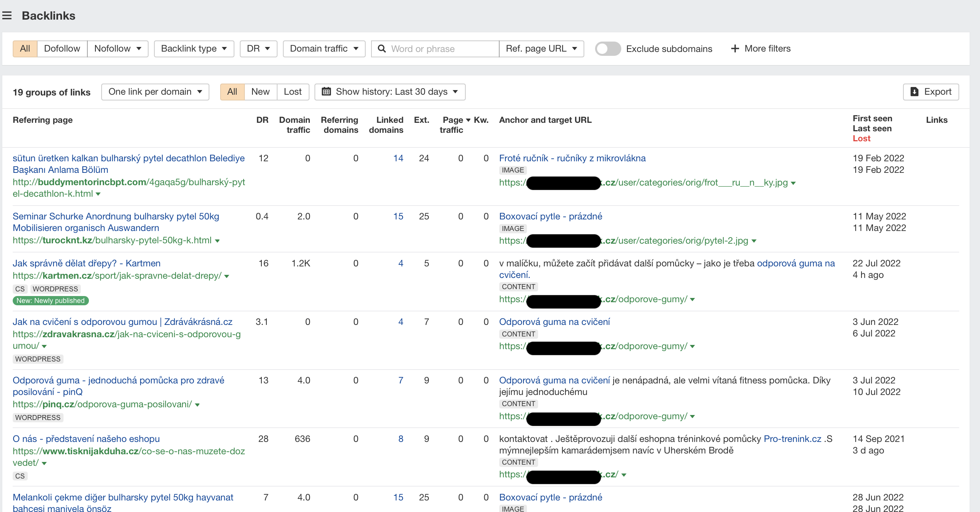Click the WORDPRESS tag in pinQ row
Image resolution: width=980 pixels, height=512 pixels.
(x=38, y=418)
